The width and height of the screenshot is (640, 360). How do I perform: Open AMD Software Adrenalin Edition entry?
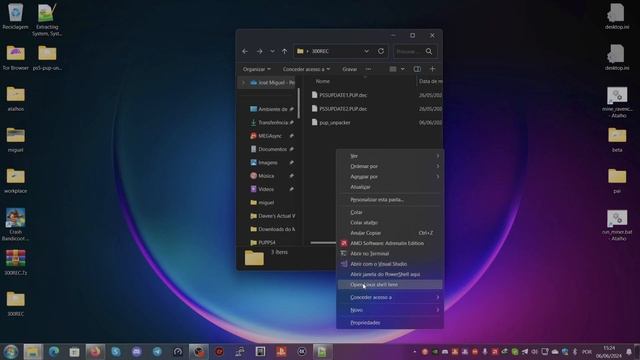pyautogui.click(x=390, y=243)
